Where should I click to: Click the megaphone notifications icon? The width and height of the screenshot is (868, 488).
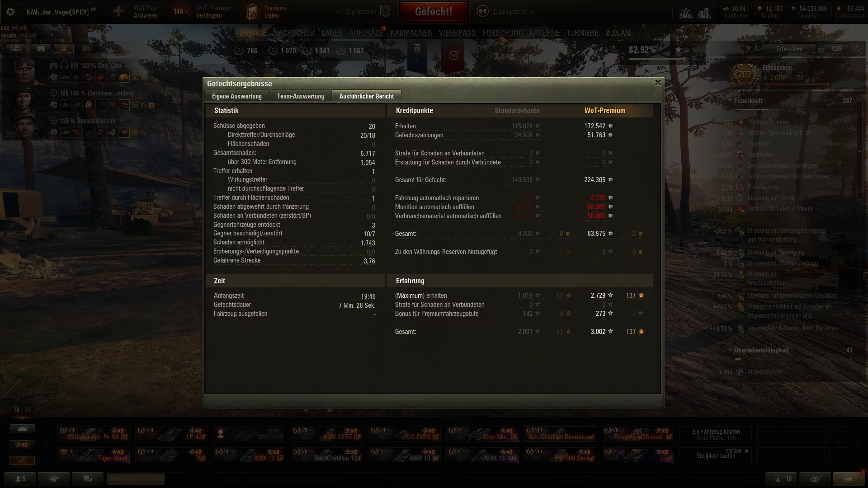pos(849,479)
